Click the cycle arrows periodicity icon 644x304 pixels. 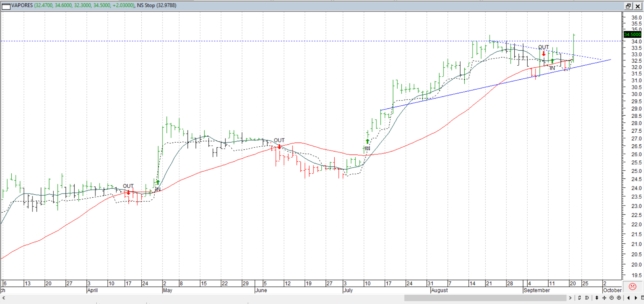pos(580,298)
